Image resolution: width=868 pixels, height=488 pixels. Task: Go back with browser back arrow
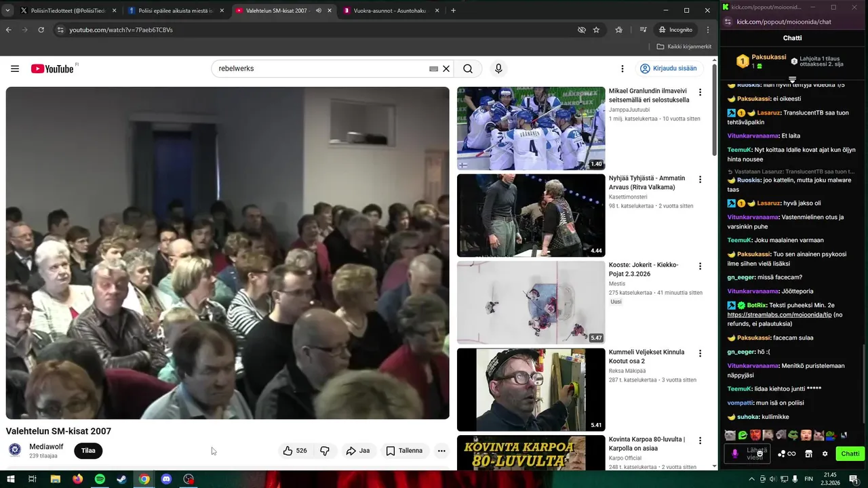(9, 30)
